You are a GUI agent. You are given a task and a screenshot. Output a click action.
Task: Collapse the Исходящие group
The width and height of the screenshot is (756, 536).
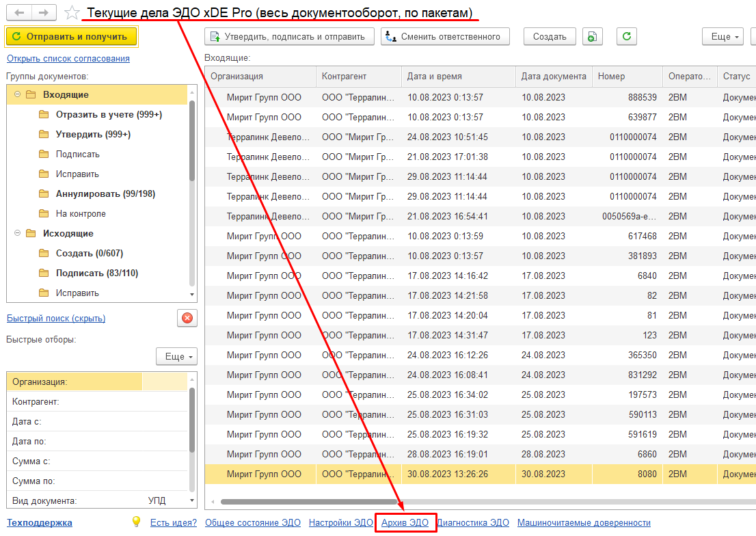pos(17,233)
